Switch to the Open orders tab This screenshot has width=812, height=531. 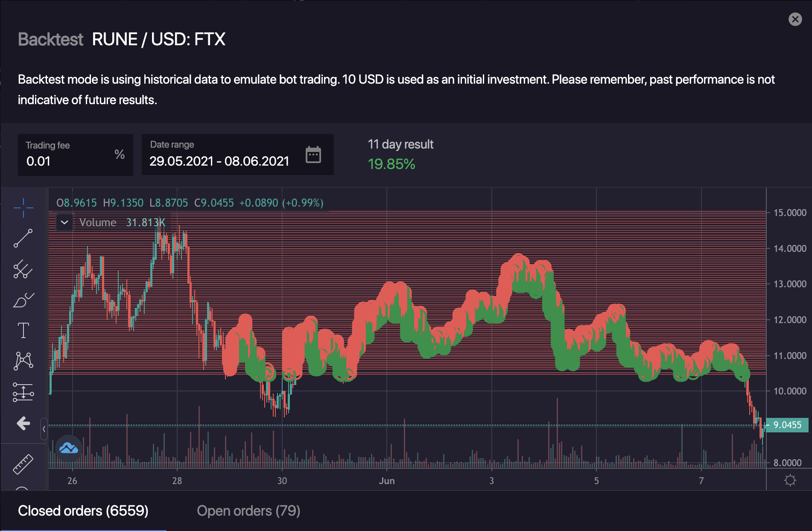click(248, 511)
